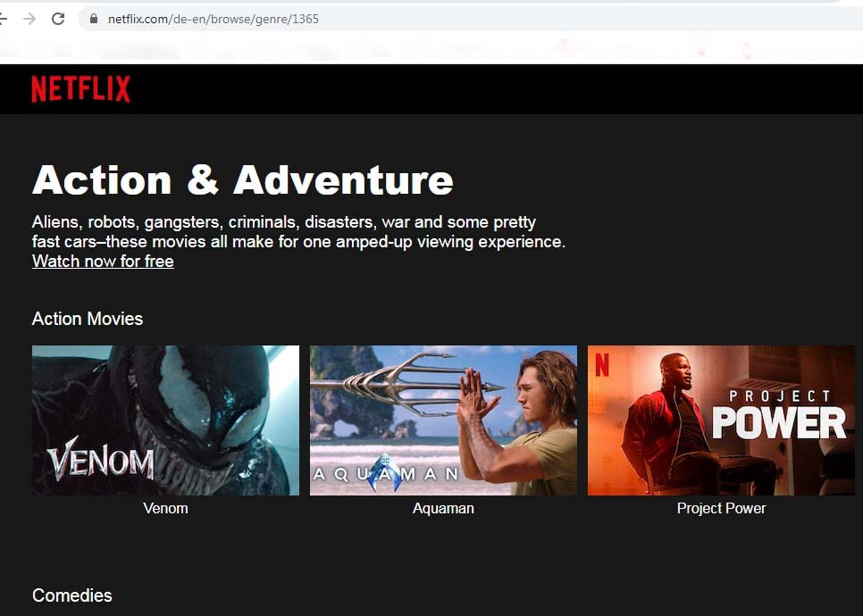Click the Netflix N badge on Project Power
Viewport: 863px width, 616px height.
point(602,364)
